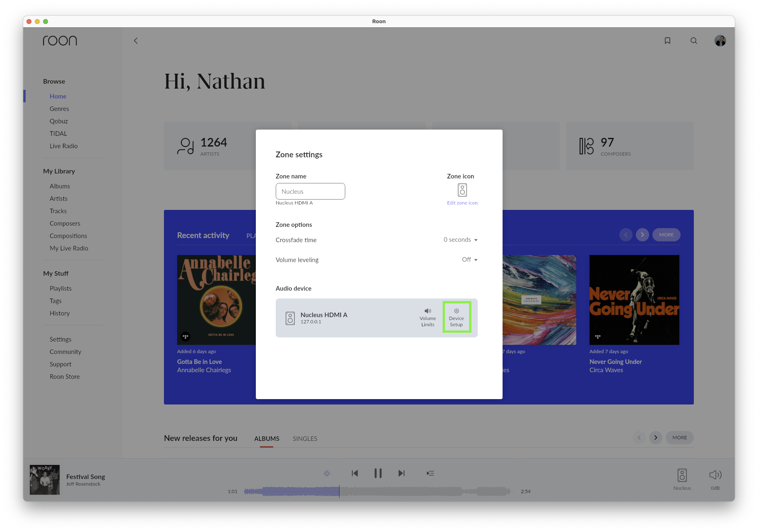Click MORE in Recent activity

click(x=666, y=235)
